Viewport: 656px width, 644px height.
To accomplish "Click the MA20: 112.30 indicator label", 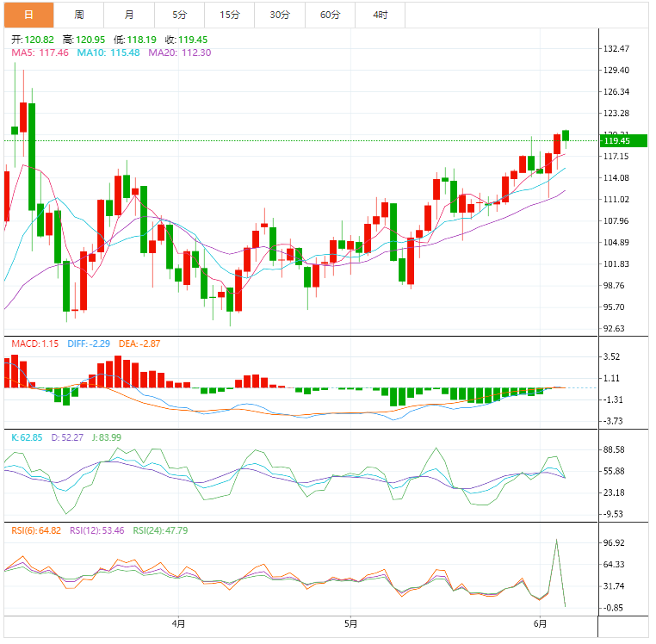I will [180, 53].
